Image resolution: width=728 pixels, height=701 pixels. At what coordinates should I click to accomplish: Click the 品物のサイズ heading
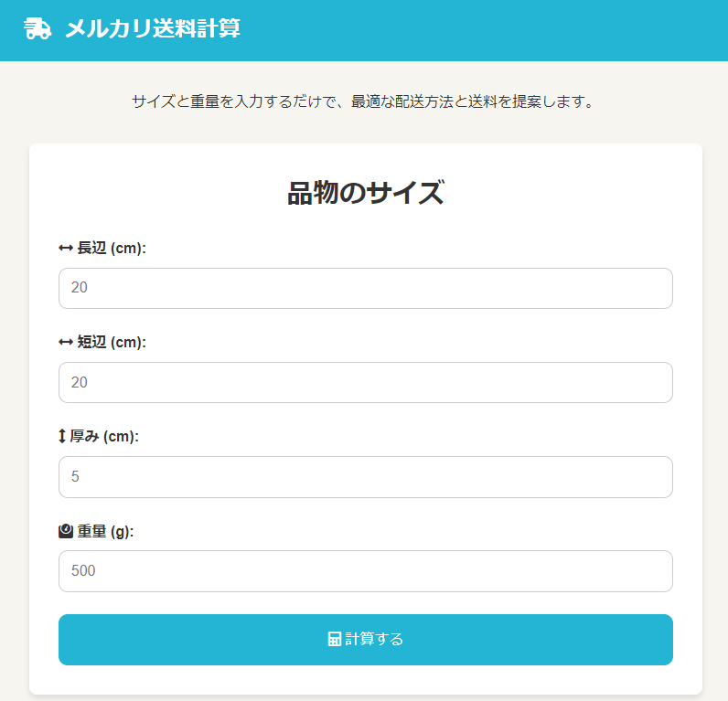[366, 193]
